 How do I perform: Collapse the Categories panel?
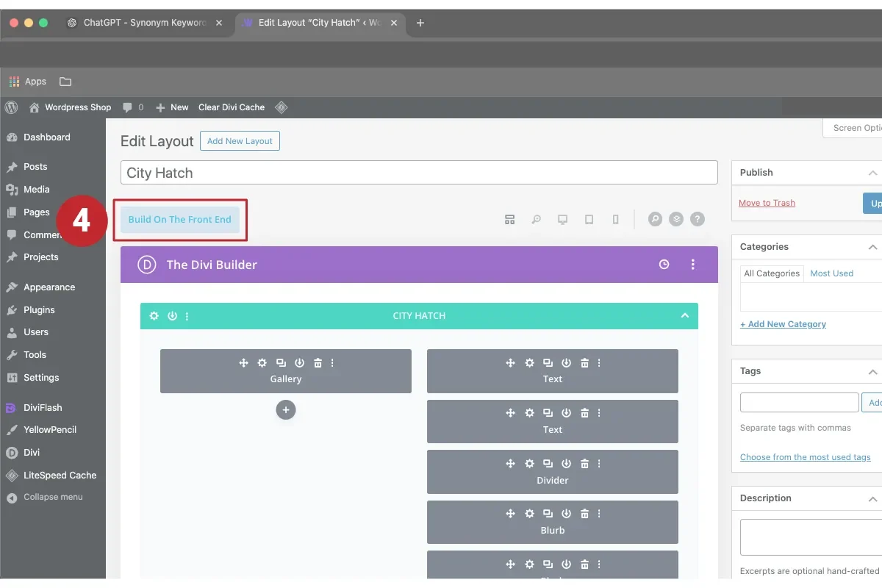tap(872, 246)
